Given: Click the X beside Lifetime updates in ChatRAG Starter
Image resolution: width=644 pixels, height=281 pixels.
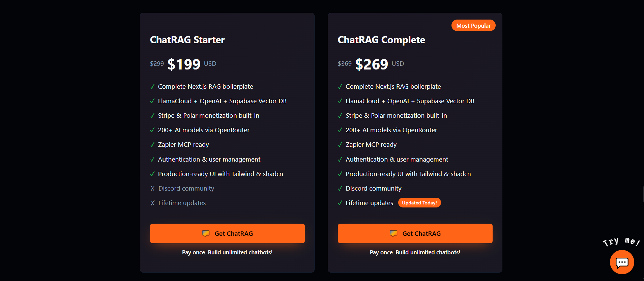Looking at the screenshot, I should [152, 203].
